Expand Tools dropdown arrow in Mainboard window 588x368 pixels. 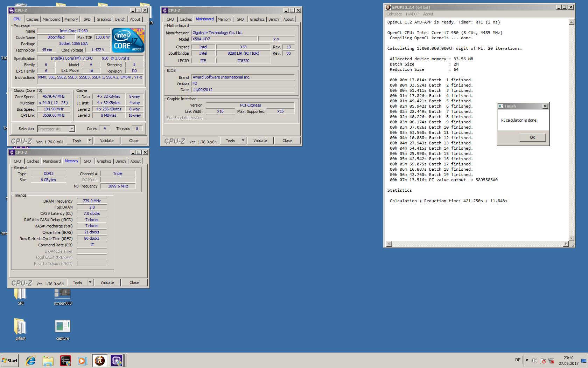pyautogui.click(x=243, y=141)
